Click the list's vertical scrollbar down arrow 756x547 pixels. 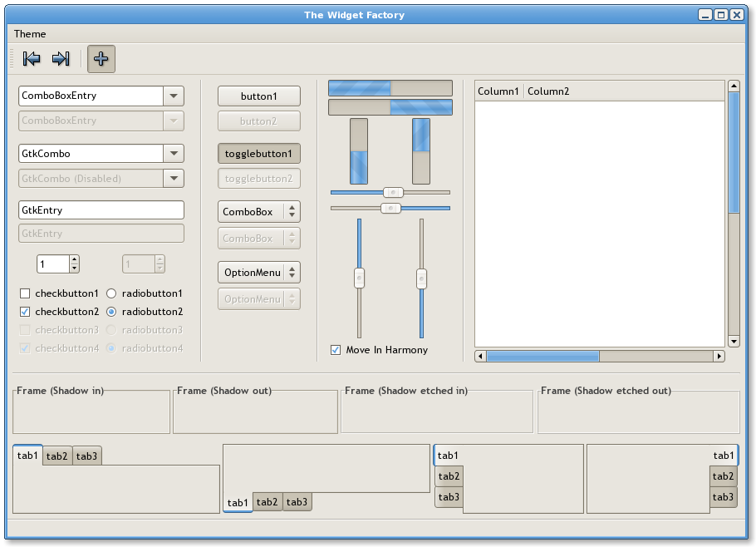[734, 342]
